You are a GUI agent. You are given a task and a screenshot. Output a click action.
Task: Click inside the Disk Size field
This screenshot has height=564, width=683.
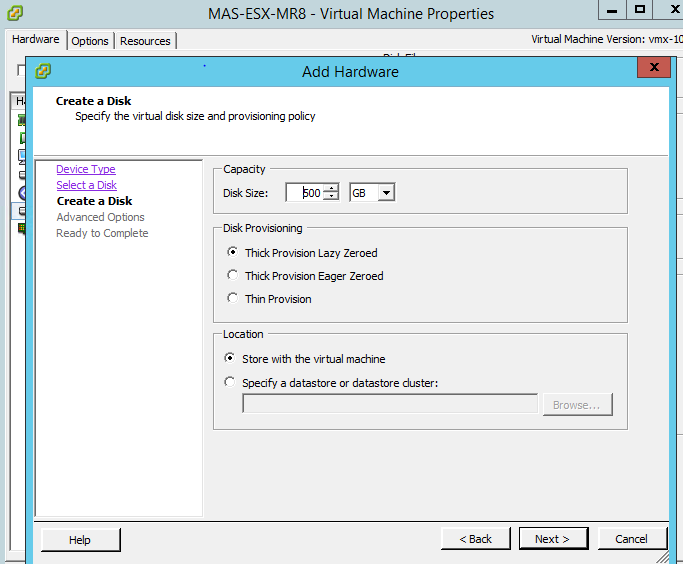point(306,193)
